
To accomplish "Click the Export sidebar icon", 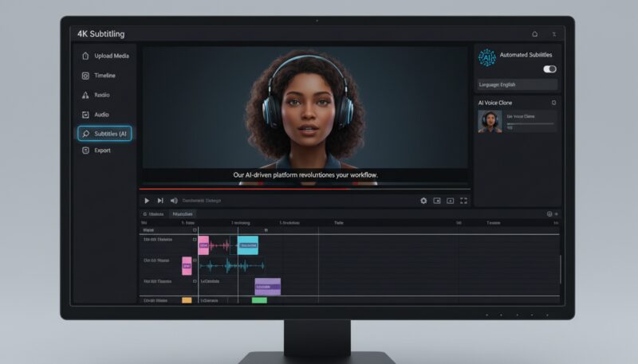I will pos(85,151).
